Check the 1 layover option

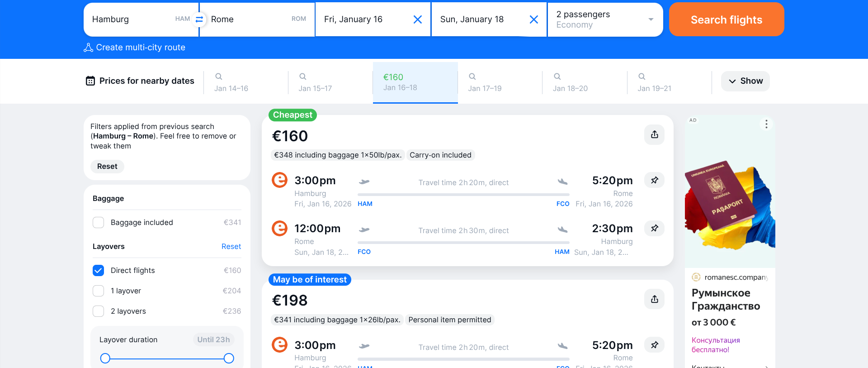(x=99, y=291)
